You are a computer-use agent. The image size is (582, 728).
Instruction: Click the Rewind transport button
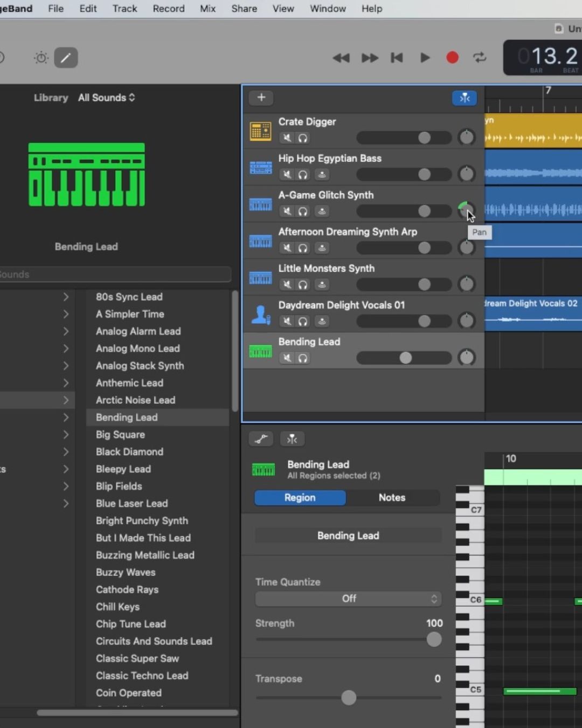tap(341, 58)
